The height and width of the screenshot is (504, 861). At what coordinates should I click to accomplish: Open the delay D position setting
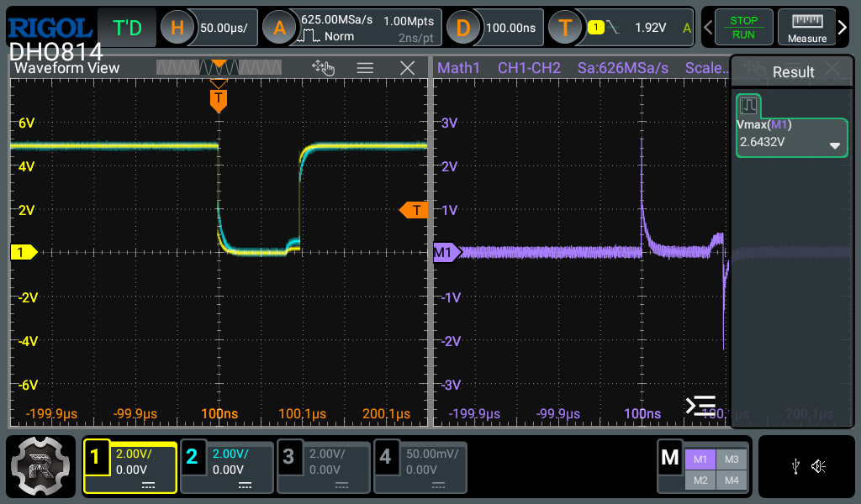coord(462,28)
